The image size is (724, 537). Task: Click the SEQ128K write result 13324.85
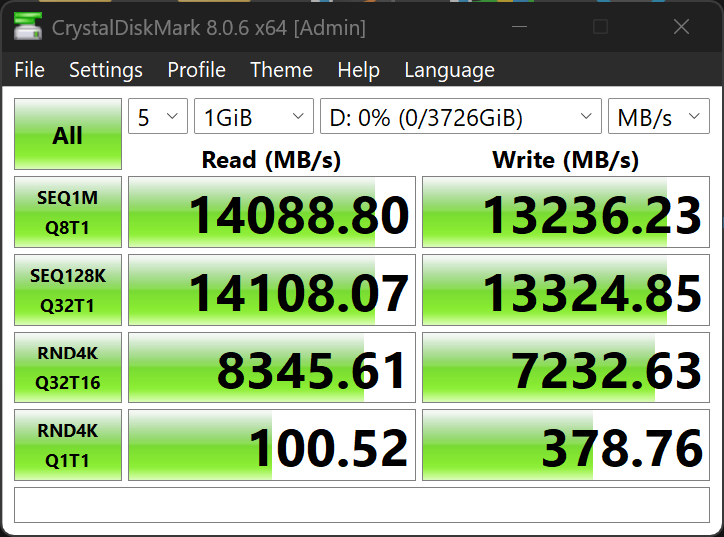point(566,290)
